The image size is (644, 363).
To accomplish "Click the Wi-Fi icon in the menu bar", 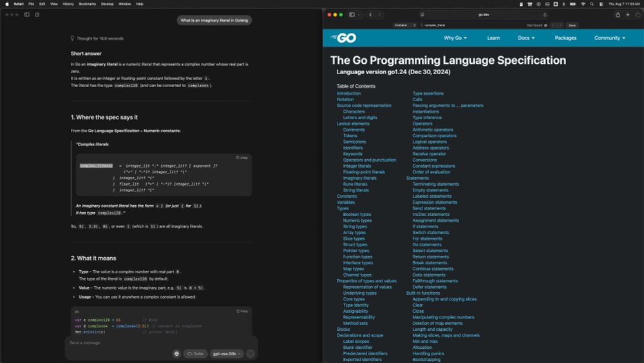I will (583, 4).
